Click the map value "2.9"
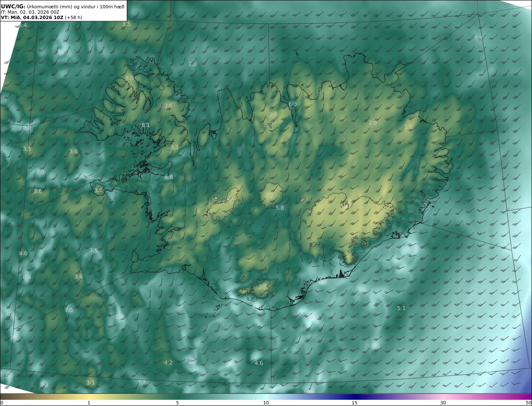532x406 pixels. point(373,123)
